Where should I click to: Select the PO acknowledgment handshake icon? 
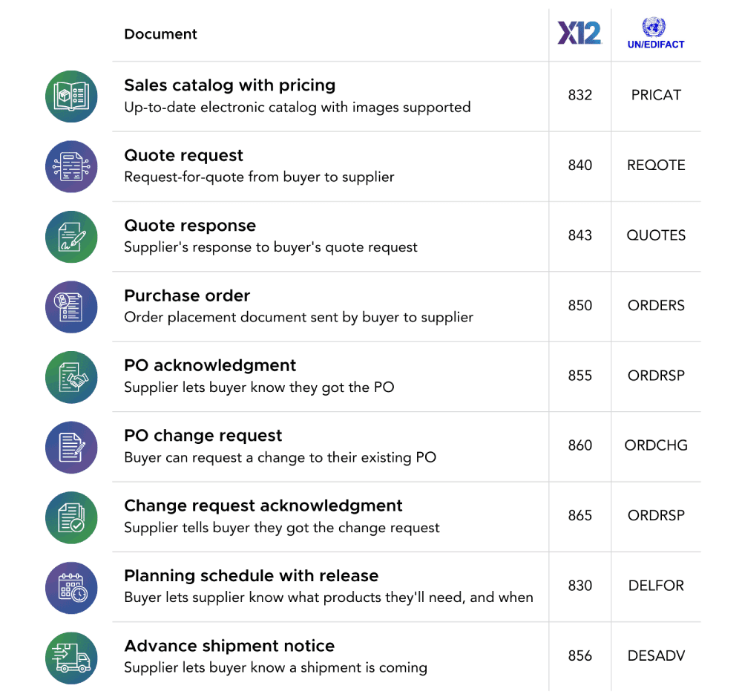71,377
